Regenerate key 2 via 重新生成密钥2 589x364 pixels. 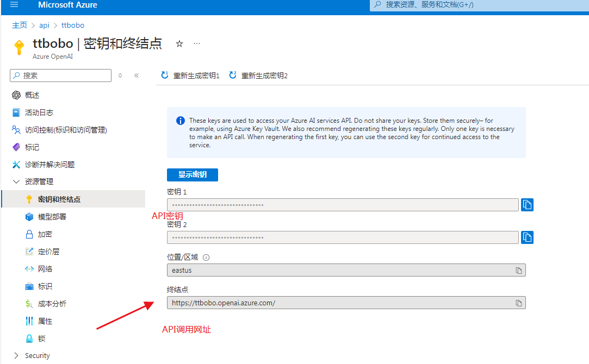(x=258, y=76)
